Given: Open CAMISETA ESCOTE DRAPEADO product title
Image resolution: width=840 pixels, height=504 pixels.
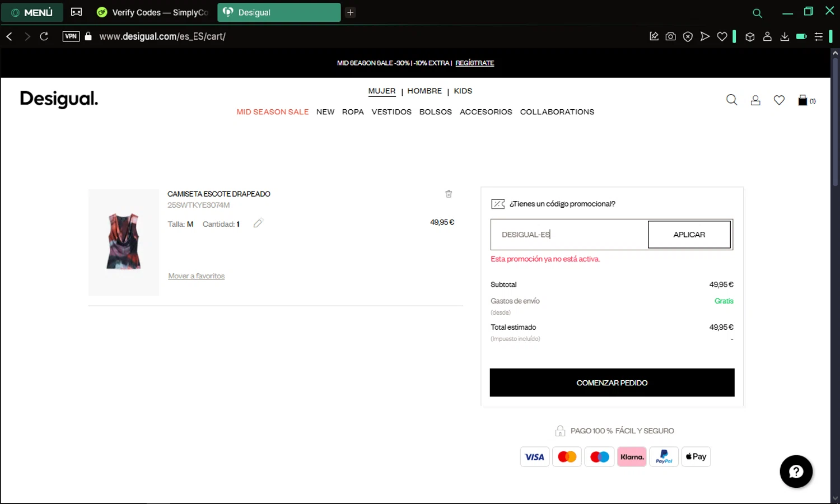Looking at the screenshot, I should [219, 194].
